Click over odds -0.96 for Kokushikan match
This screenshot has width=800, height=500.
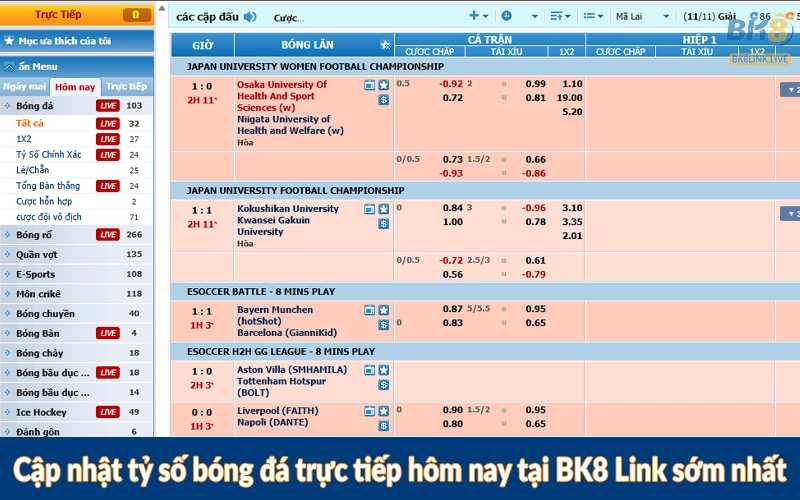pos(534,208)
